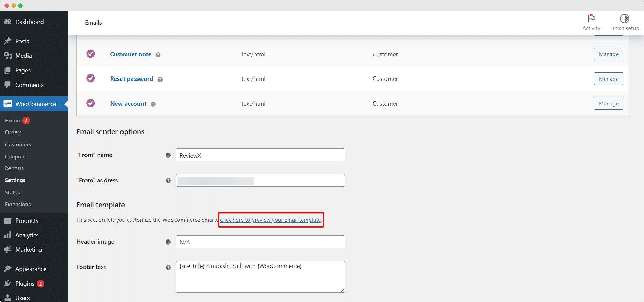Click help icon for Footer text
The width and height of the screenshot is (644, 302).
pyautogui.click(x=168, y=267)
